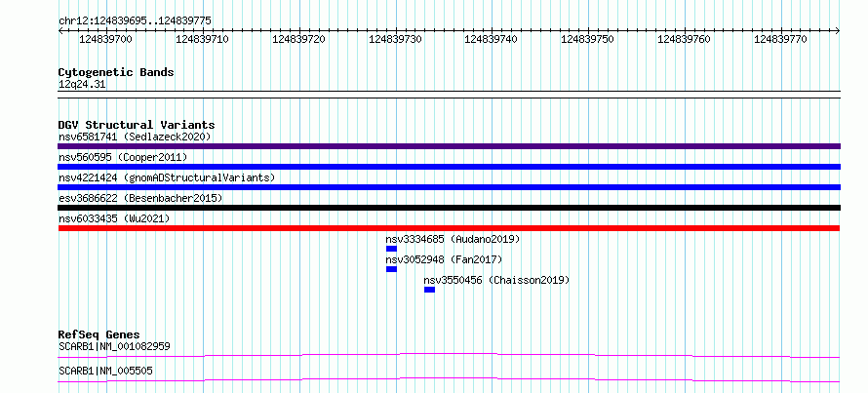This screenshot has height=393, width=868.
Task: Open SCARB1|NM_001082959 transcript label
Action: pyautogui.click(x=114, y=346)
